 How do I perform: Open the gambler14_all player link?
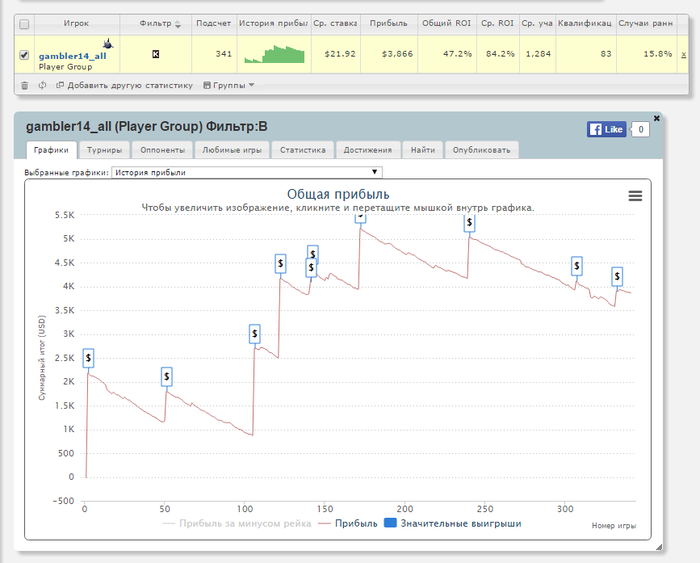[72, 56]
